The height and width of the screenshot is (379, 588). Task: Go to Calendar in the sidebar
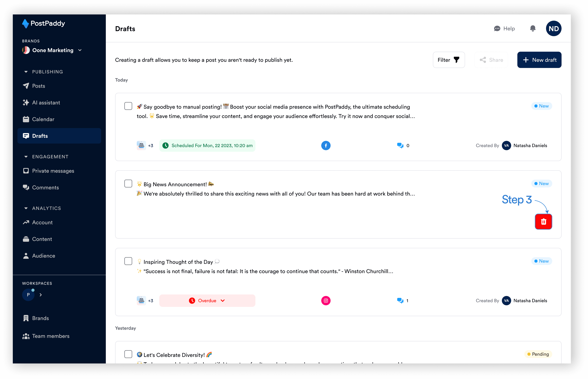coord(43,119)
